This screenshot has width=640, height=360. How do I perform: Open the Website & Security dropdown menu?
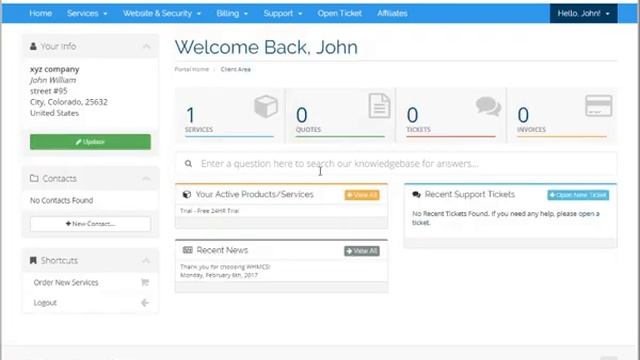tap(162, 13)
